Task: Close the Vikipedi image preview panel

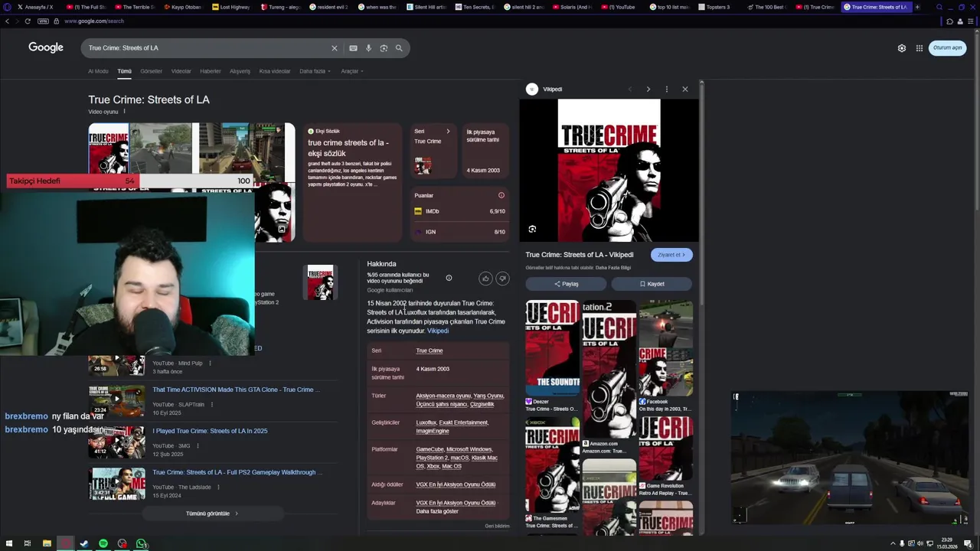Action: (685, 90)
